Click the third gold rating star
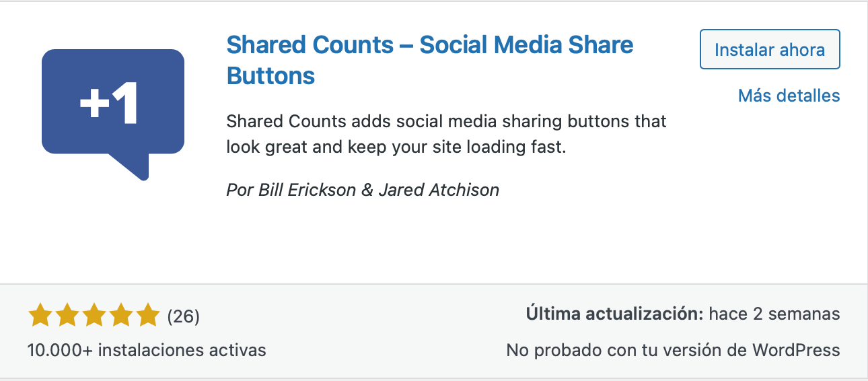The image size is (868, 381). click(94, 315)
